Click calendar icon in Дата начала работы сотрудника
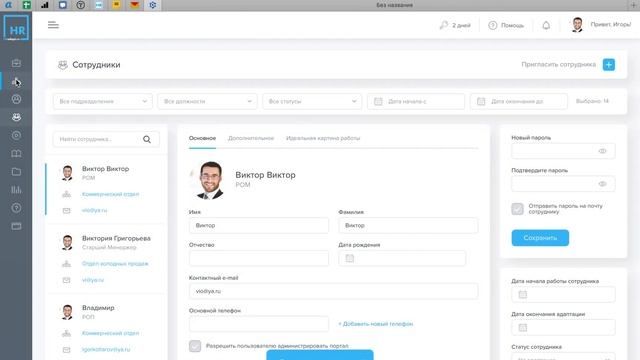This screenshot has height=360, width=640. (x=522, y=295)
